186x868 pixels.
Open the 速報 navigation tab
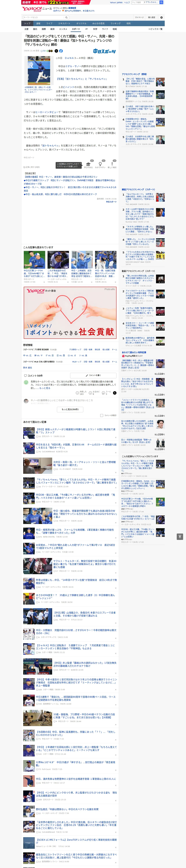[38, 24]
